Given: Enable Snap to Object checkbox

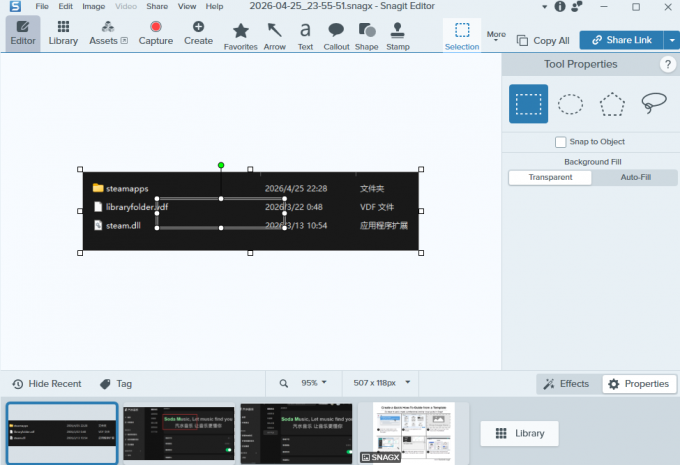Looking at the screenshot, I should [x=561, y=142].
